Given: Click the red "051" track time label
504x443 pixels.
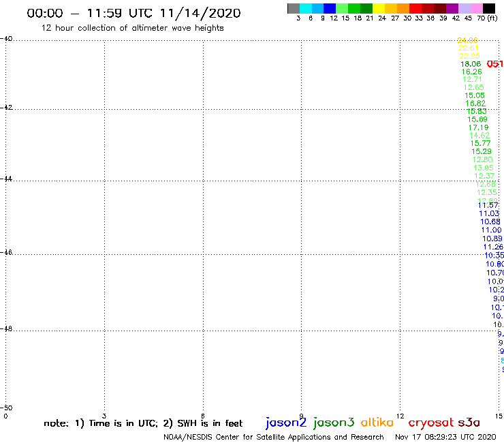Looking at the screenshot, I should 495,64.
